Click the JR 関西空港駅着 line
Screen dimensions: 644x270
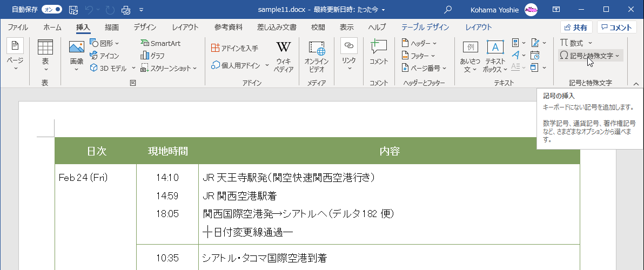pos(240,196)
